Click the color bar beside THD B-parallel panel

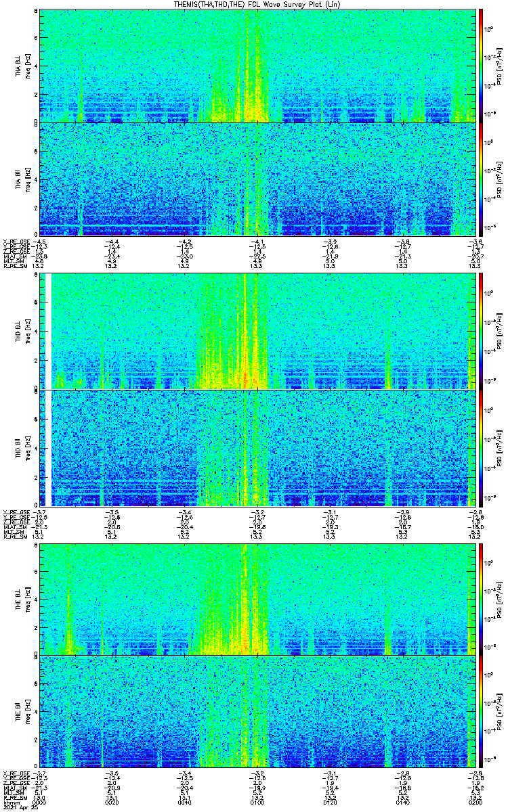pyautogui.click(x=481, y=447)
